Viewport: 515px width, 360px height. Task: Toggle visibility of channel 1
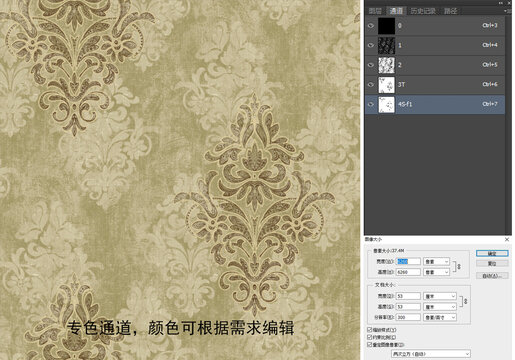(371, 45)
